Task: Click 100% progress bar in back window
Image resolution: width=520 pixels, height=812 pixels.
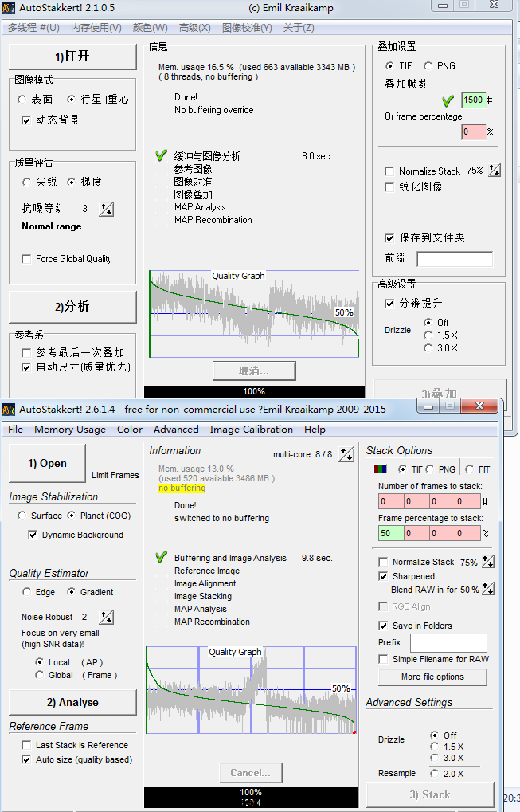Action: pos(254,391)
